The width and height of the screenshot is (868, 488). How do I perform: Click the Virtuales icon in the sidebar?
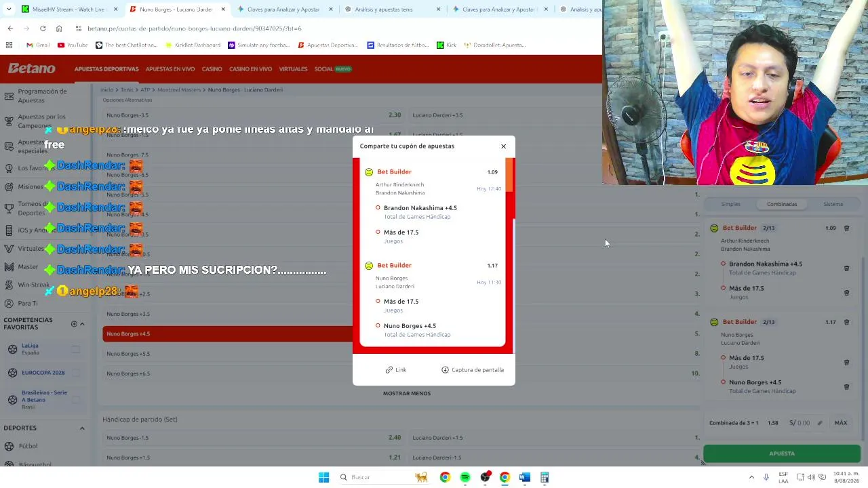9,249
